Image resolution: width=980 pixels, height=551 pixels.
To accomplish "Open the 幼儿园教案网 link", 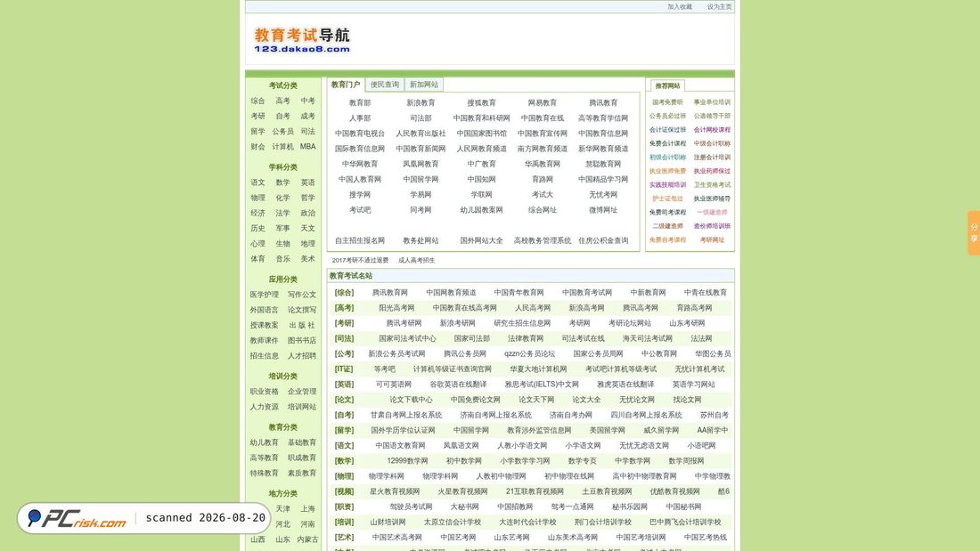I will (481, 211).
